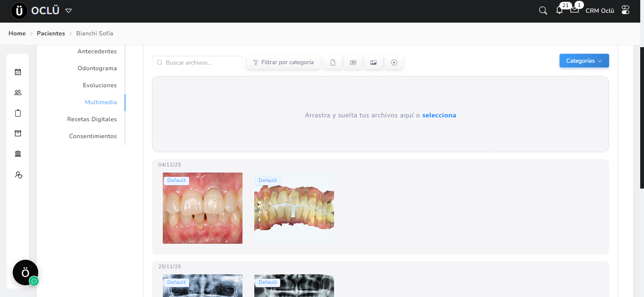This screenshot has width=644, height=297.
Task: Click the page vertical scrollbar
Action: 642,118
